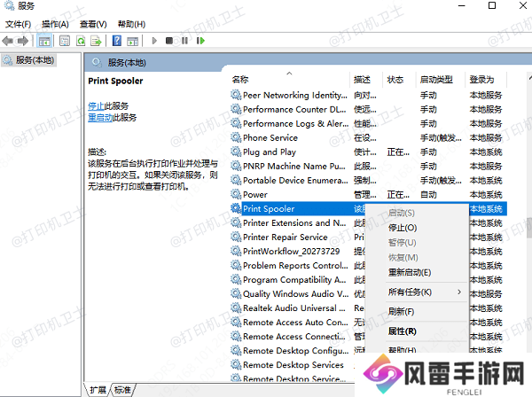Click the 重启动 link in the left pane
This screenshot has height=397, width=532.
tap(100, 117)
